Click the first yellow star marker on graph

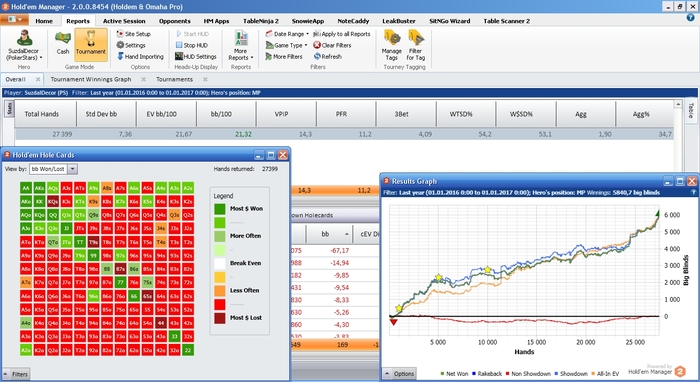tap(399, 308)
